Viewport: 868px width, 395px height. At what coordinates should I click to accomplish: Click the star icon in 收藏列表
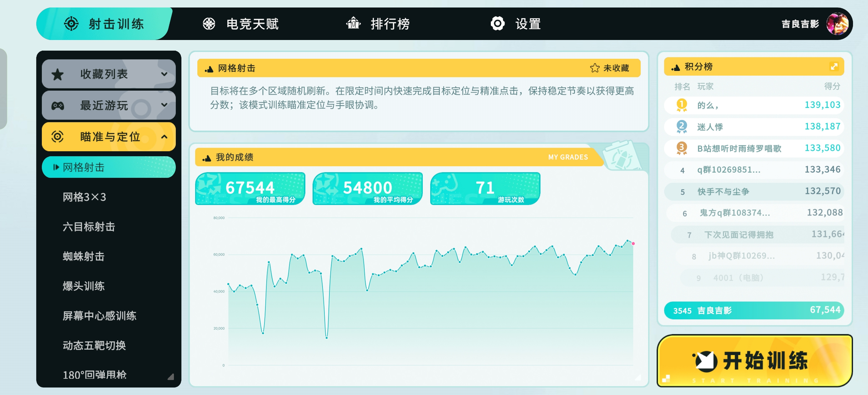pyautogui.click(x=58, y=74)
